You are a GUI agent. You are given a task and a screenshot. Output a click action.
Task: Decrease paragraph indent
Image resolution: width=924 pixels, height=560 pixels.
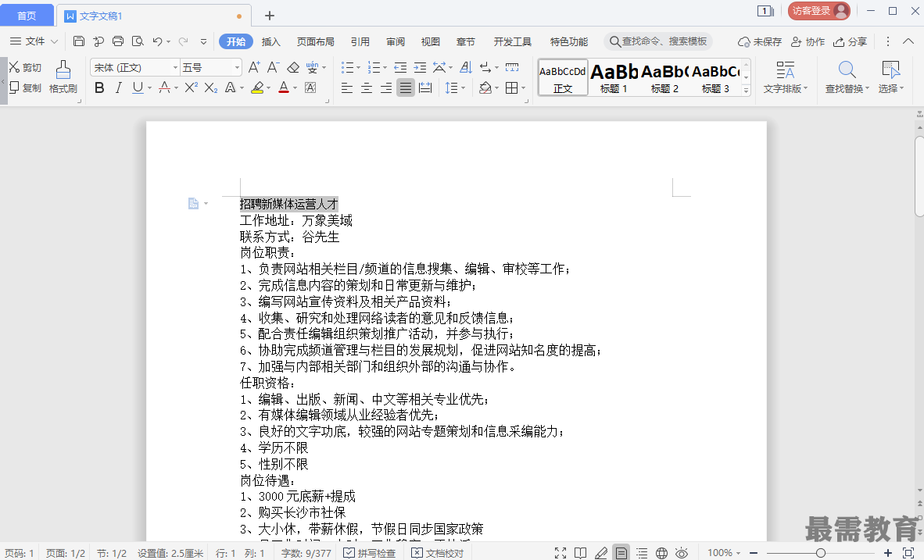tap(400, 67)
